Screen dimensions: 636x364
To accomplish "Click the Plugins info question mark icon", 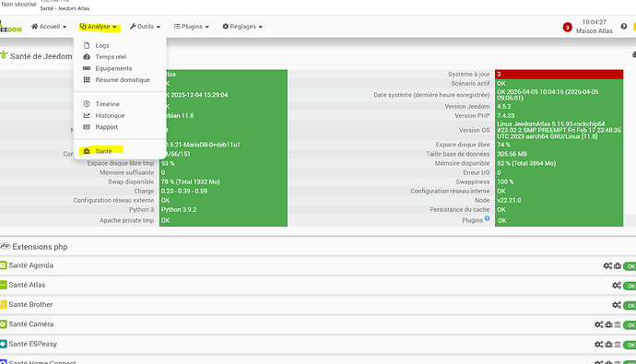I will click(x=488, y=218).
